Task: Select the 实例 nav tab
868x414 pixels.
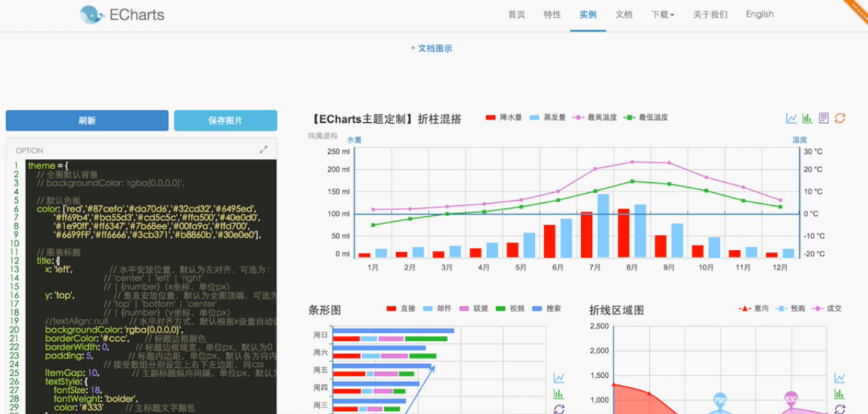Action: coord(588,14)
